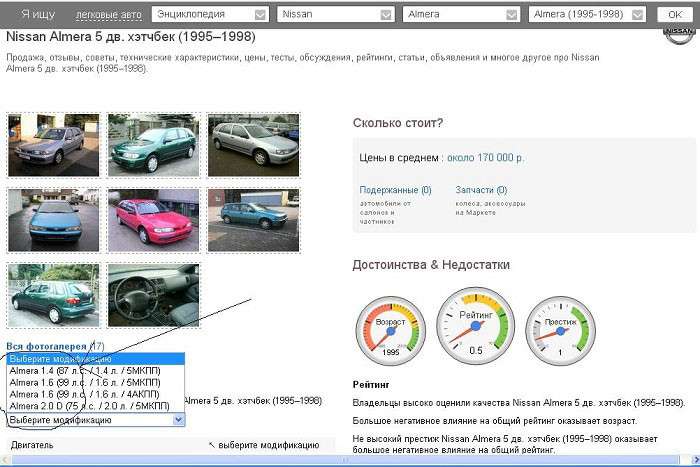
Task: Click the OK search button
Action: [x=675, y=15]
